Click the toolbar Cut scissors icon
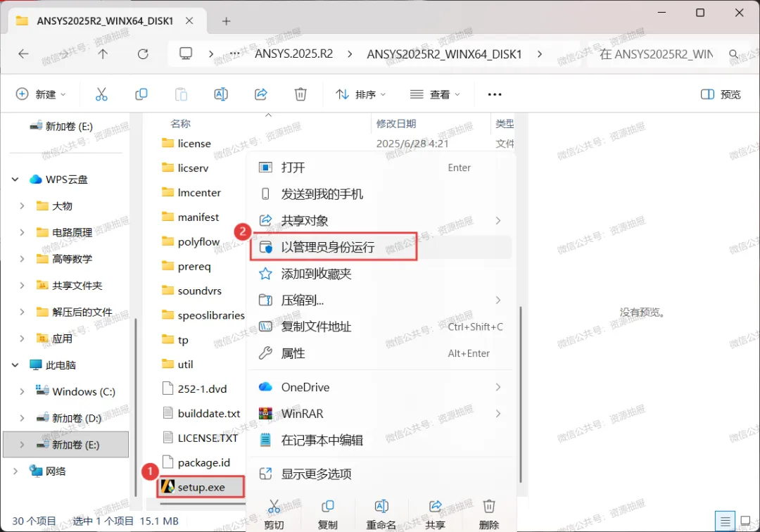760x532 pixels. [101, 94]
